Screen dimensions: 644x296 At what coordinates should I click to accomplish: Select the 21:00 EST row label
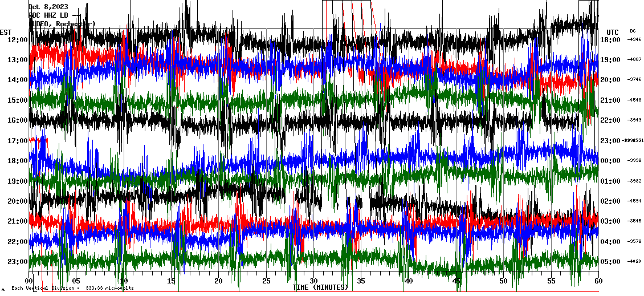click(x=18, y=221)
